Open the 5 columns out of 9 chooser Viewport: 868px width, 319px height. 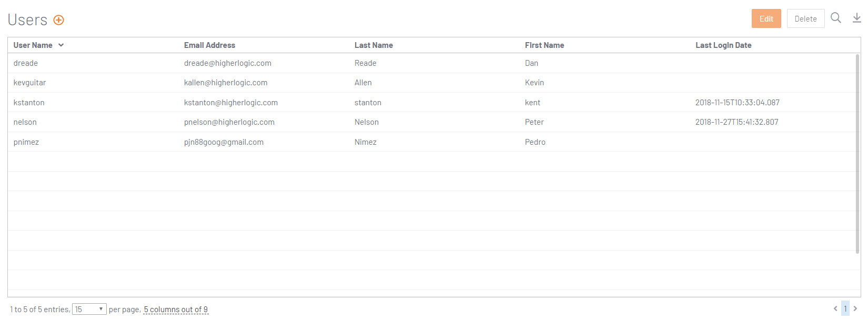pyautogui.click(x=176, y=310)
